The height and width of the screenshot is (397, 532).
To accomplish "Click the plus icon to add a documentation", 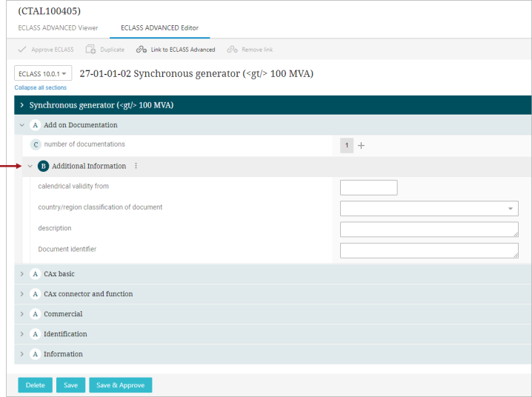I will coord(362,145).
